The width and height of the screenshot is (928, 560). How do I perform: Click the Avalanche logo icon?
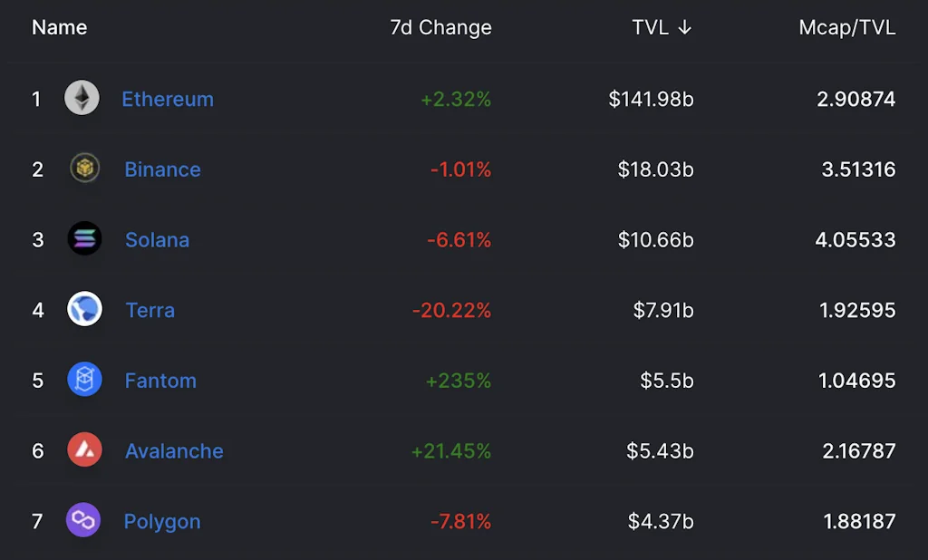pyautogui.click(x=85, y=450)
